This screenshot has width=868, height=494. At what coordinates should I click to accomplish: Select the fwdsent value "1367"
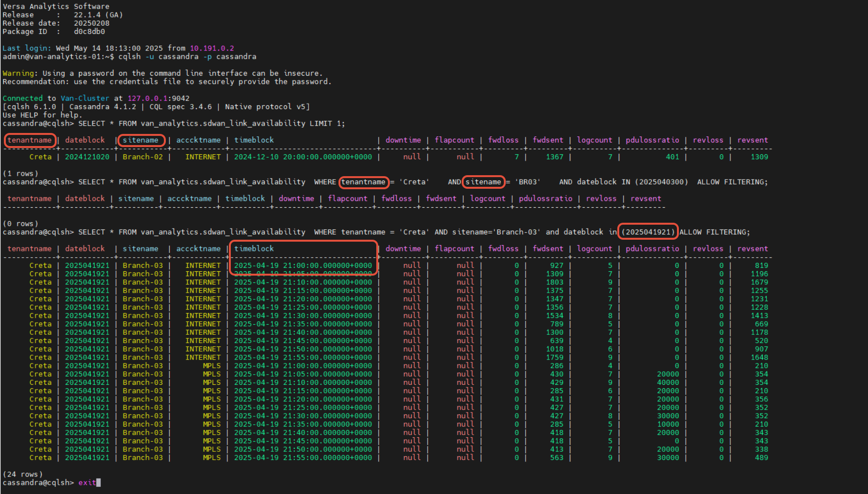[x=555, y=157]
